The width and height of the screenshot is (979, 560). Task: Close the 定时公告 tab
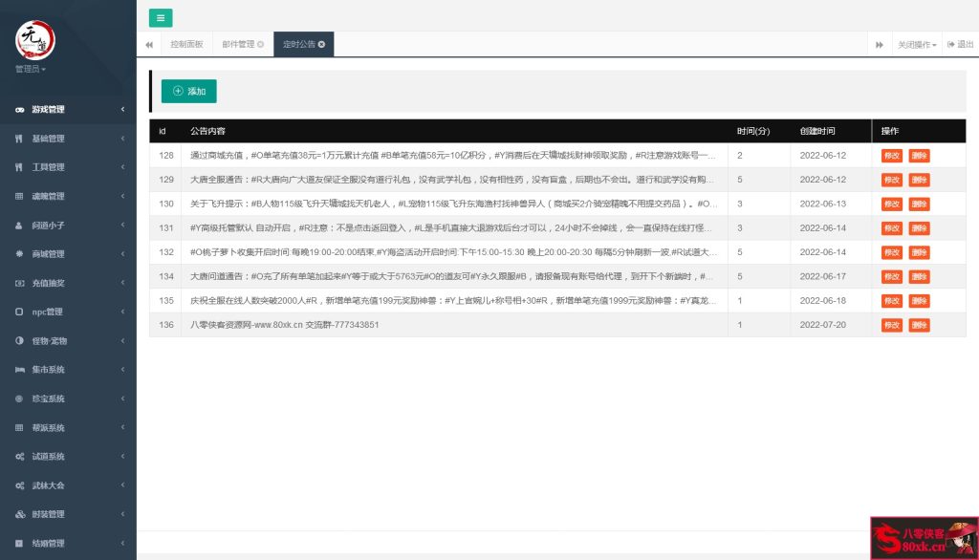tap(319, 44)
